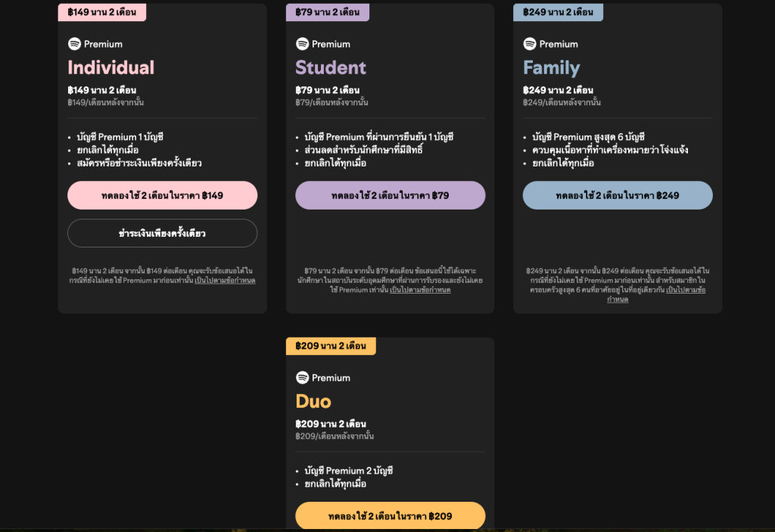
Task: Click the yellow ฿209 นาน 2 เดือน badge
Action: coord(331,346)
